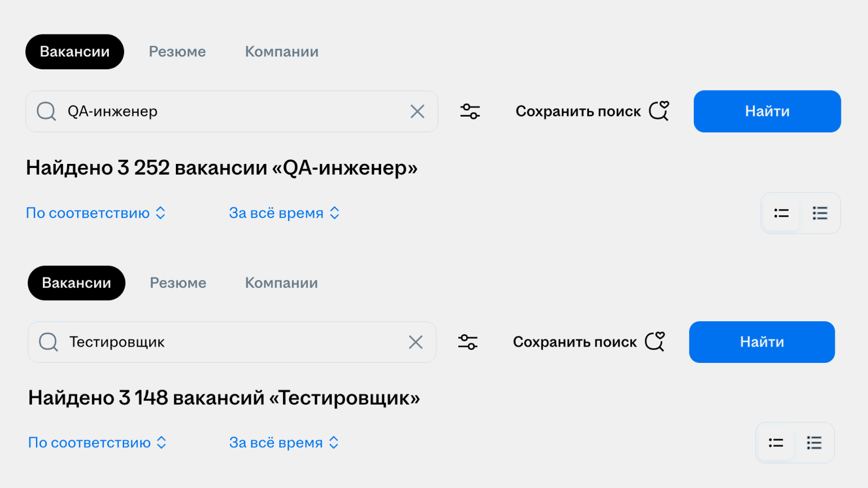Open За всё время dropdown under Тестировщик
Viewport: 868px width, 488px height.
tap(284, 443)
